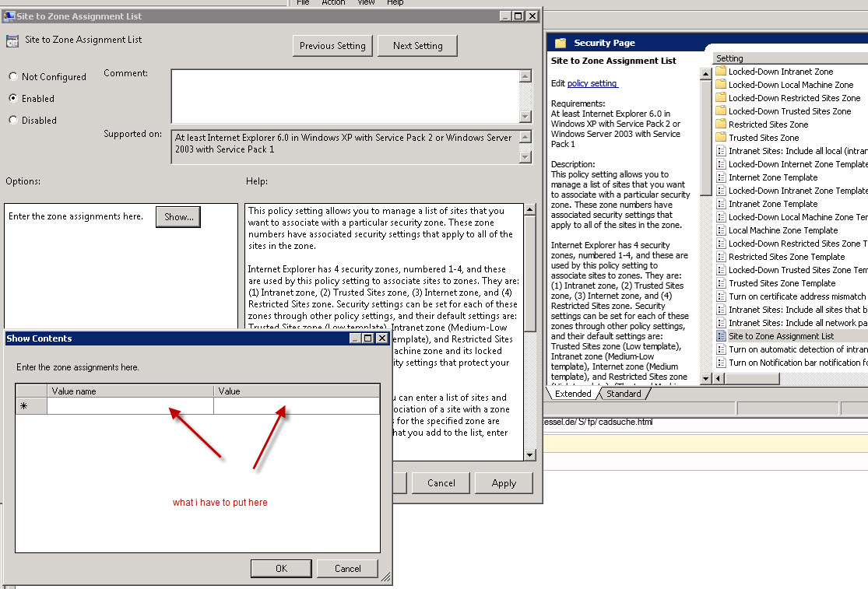Click policy icon beside Local Machine Zone Template
The width and height of the screenshot is (868, 589).
click(x=721, y=230)
